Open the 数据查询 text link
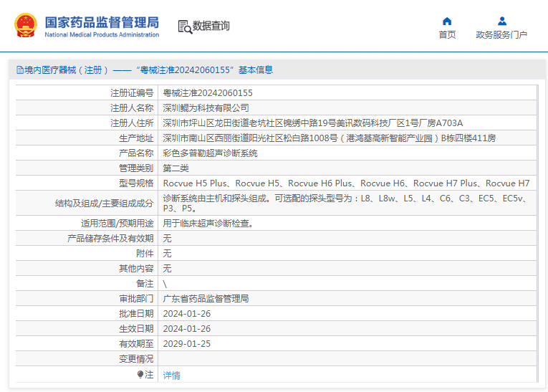 211,26
